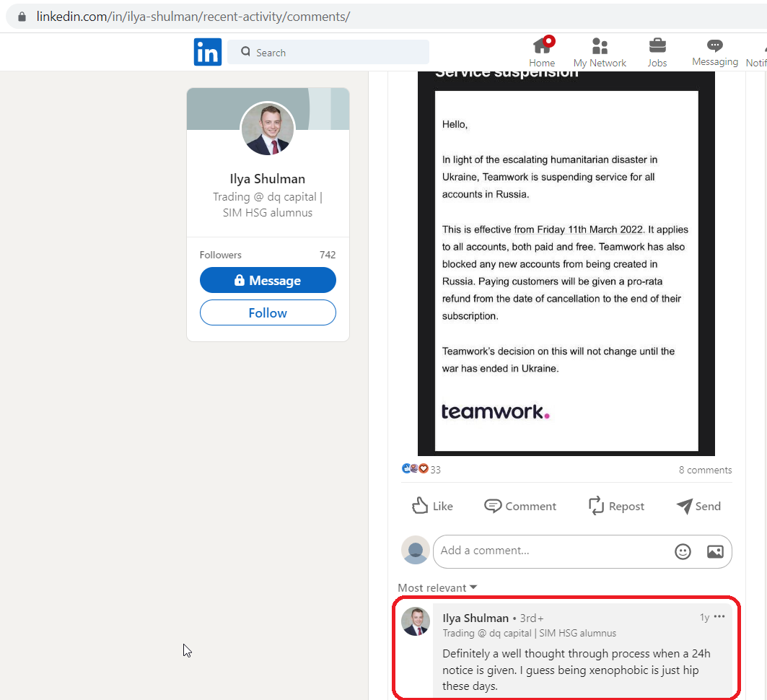Click the LinkedIn Search field
Image resolution: width=767 pixels, height=700 pixels.
point(328,52)
